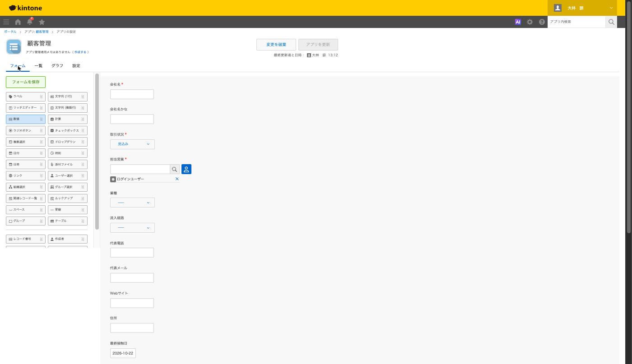Open the settings gear icon
Viewport: 632px width, 364px height.
point(530,22)
